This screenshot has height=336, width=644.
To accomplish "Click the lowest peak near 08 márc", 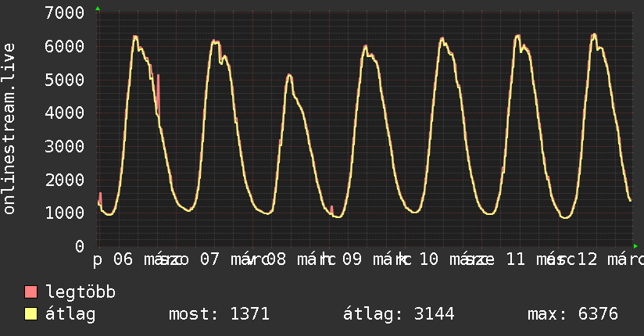I will point(289,75).
